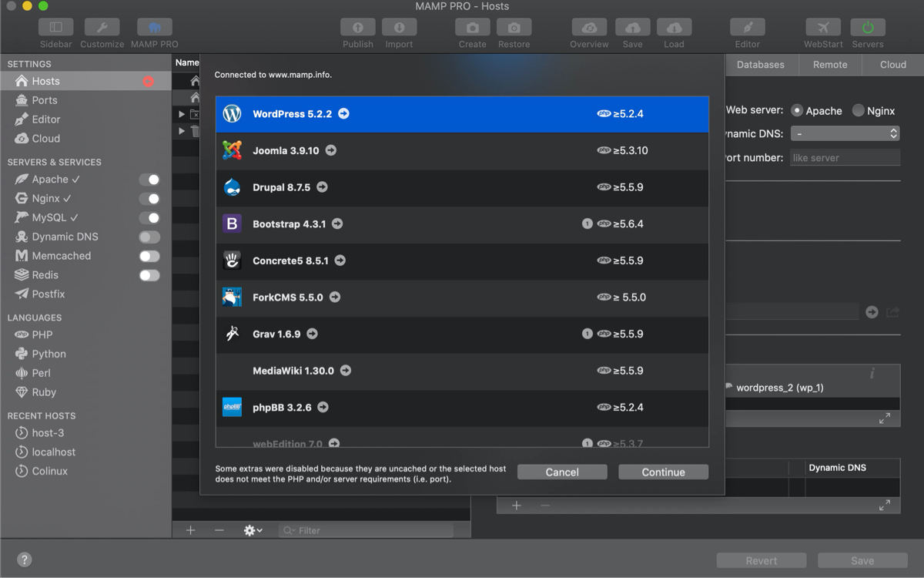Click the help question mark icon

tap(24, 560)
